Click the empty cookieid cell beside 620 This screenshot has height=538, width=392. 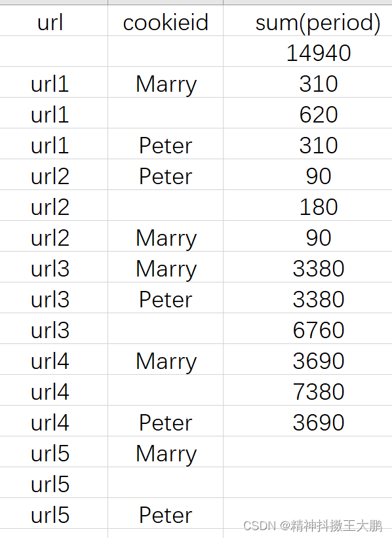click(165, 113)
